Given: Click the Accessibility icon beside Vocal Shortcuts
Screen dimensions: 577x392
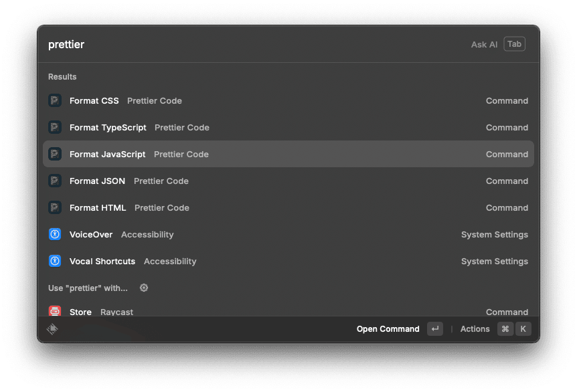Looking at the screenshot, I should (x=55, y=261).
